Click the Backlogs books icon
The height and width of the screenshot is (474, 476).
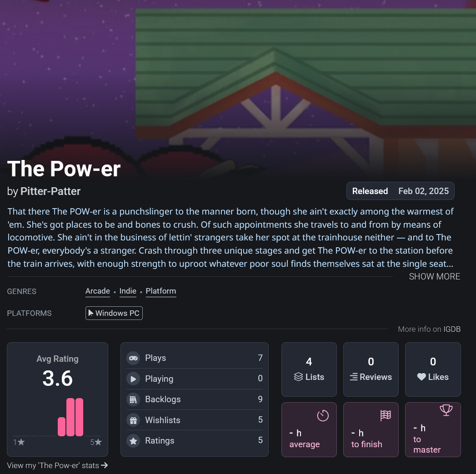click(x=133, y=399)
